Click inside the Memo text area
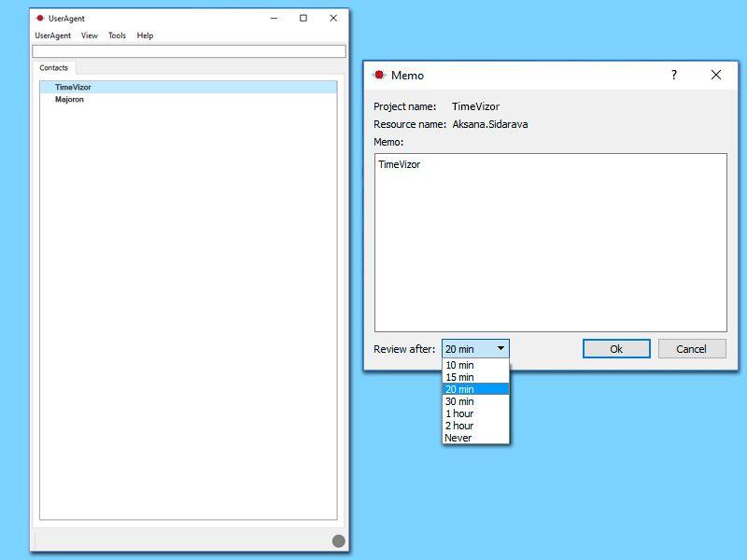Viewport: 747px width, 560px height. [550, 243]
